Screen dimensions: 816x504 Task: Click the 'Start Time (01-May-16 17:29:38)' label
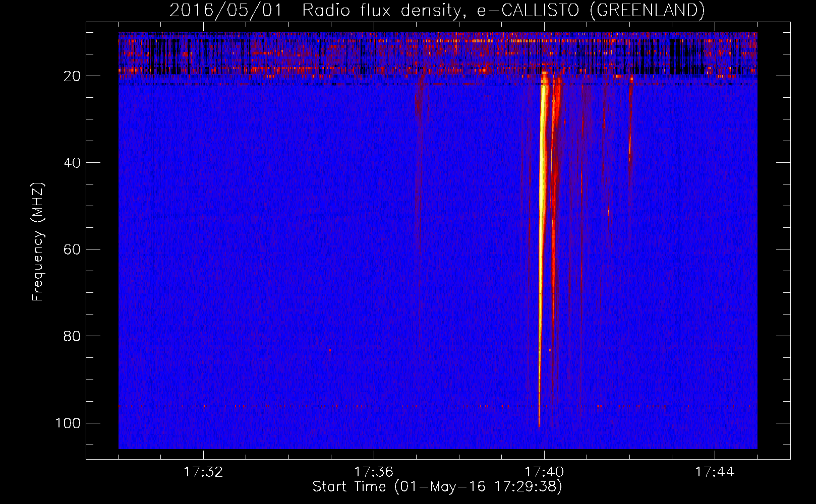click(x=437, y=487)
